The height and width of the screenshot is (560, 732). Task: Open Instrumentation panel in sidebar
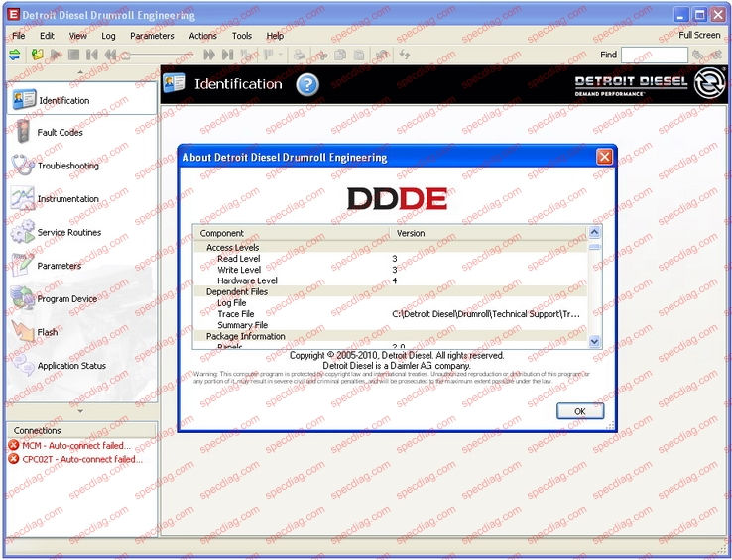(x=82, y=198)
